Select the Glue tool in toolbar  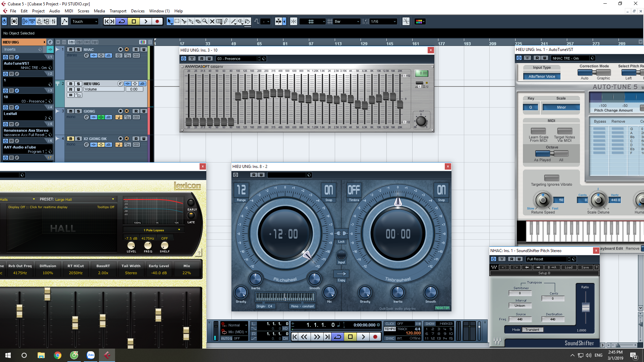click(191, 21)
